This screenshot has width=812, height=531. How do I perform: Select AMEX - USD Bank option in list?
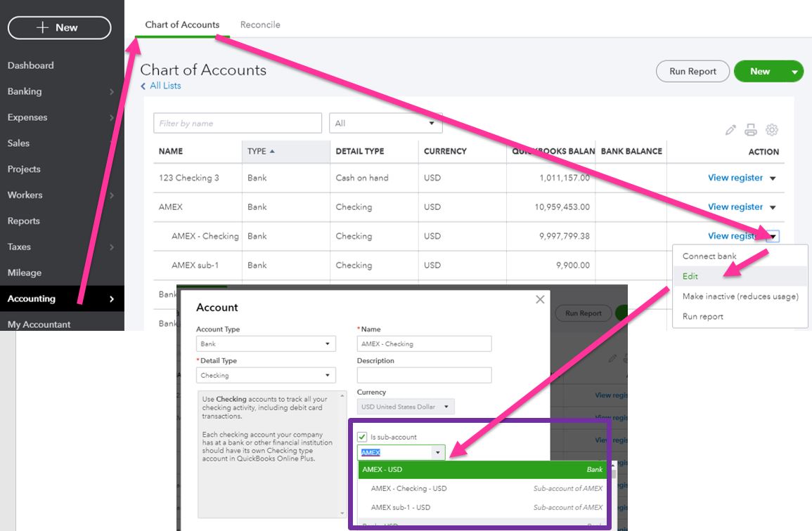point(483,469)
